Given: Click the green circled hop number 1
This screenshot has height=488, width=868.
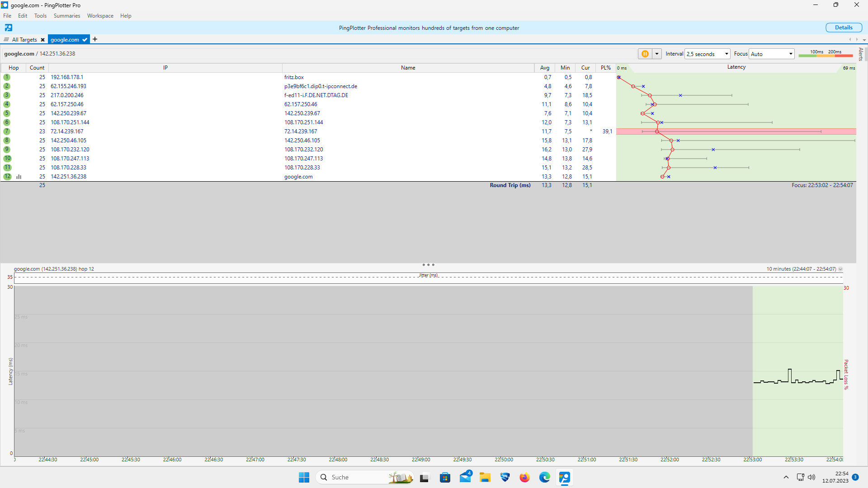Looking at the screenshot, I should coord(7,77).
